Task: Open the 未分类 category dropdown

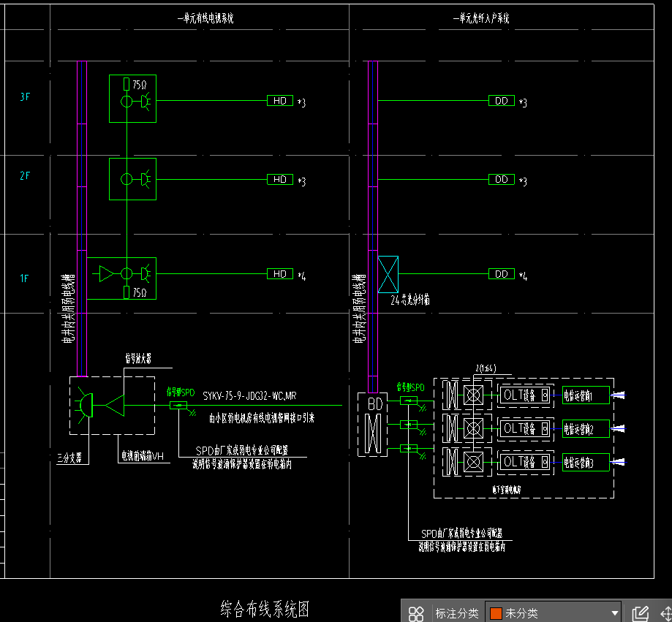Action: tap(554, 613)
